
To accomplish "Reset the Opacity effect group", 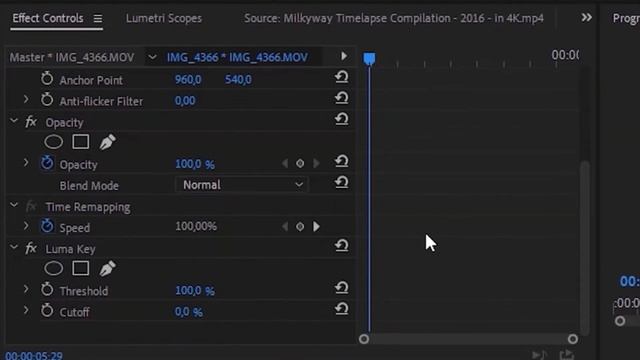I will click(342, 119).
